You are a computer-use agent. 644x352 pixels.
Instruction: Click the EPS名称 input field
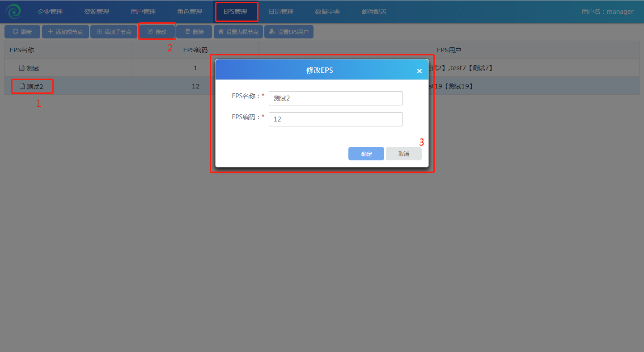[x=335, y=98]
